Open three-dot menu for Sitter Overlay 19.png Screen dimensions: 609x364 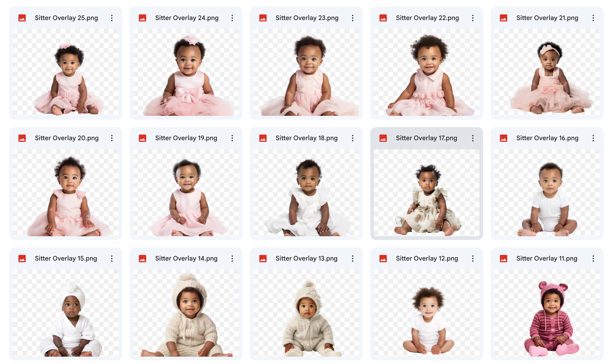[232, 138]
